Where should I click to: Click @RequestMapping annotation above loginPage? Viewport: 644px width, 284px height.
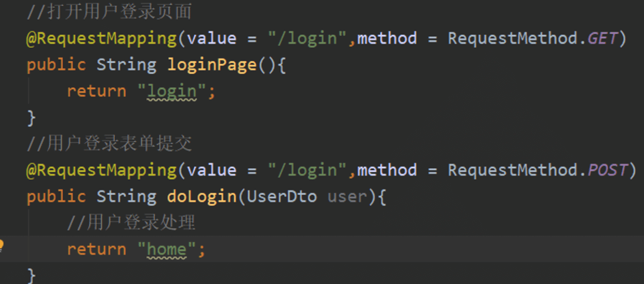click(x=101, y=39)
